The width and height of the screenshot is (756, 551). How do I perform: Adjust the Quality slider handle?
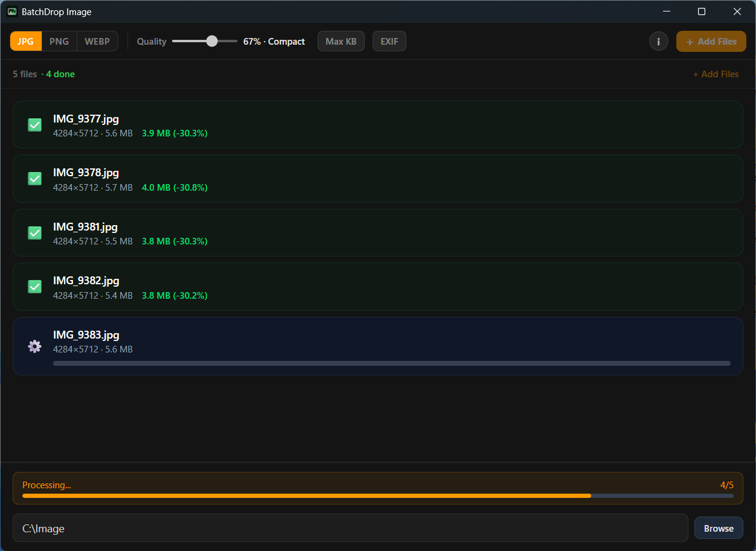(211, 41)
